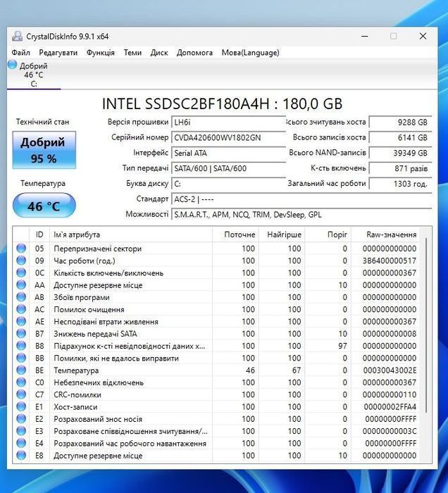This screenshot has height=493, width=448.
Task: Click status icon for attribute 0C Кількість включень/виключень
Action: 21,273
